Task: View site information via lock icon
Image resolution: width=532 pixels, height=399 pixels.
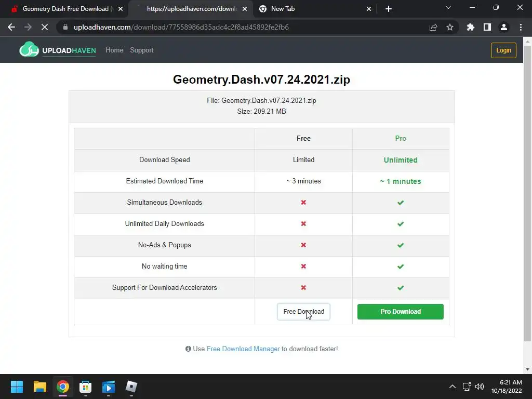Action: (66, 27)
